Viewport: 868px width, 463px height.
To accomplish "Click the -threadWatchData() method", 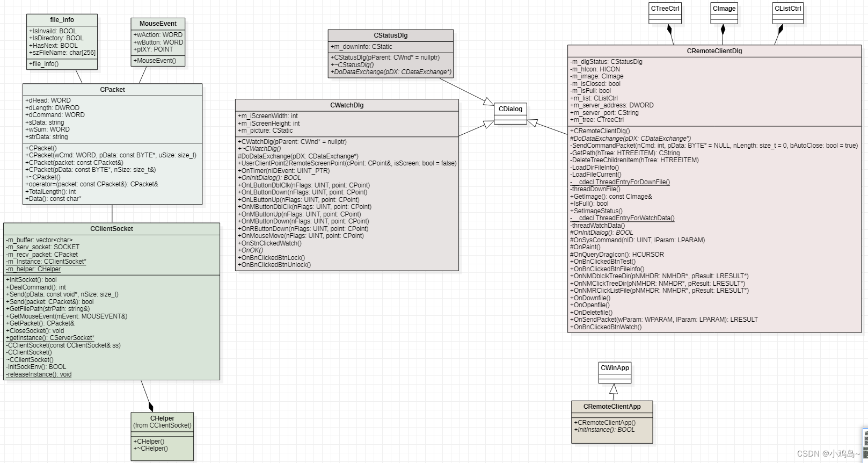I will point(597,226).
